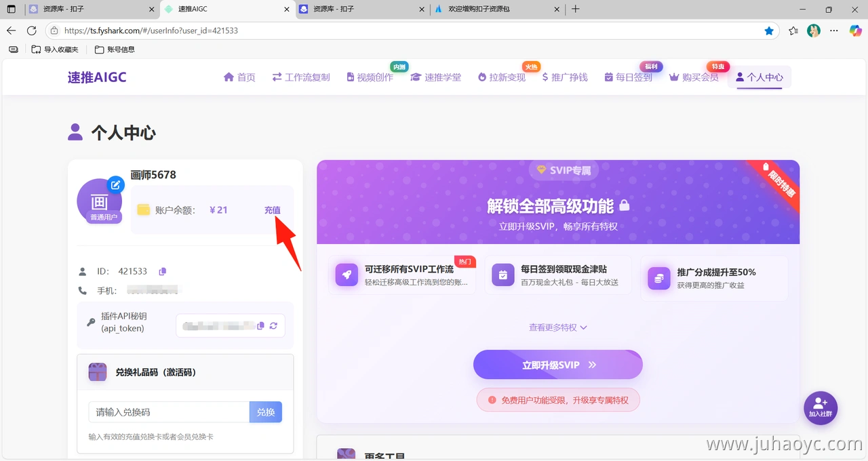Refresh the plugin API token

(x=273, y=326)
